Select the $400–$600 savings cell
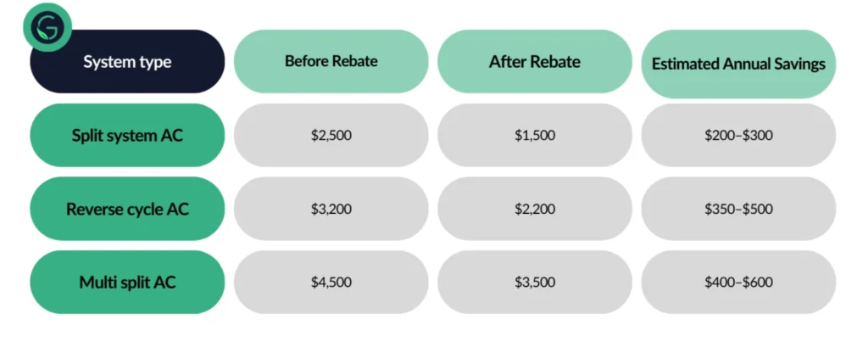 tap(738, 282)
